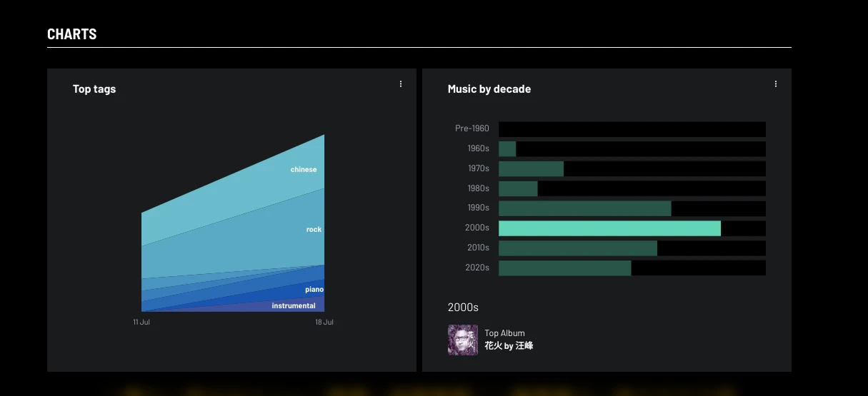Viewport: 868px width, 396px height.
Task: Click the Pre-1960 label
Action: 472,128
